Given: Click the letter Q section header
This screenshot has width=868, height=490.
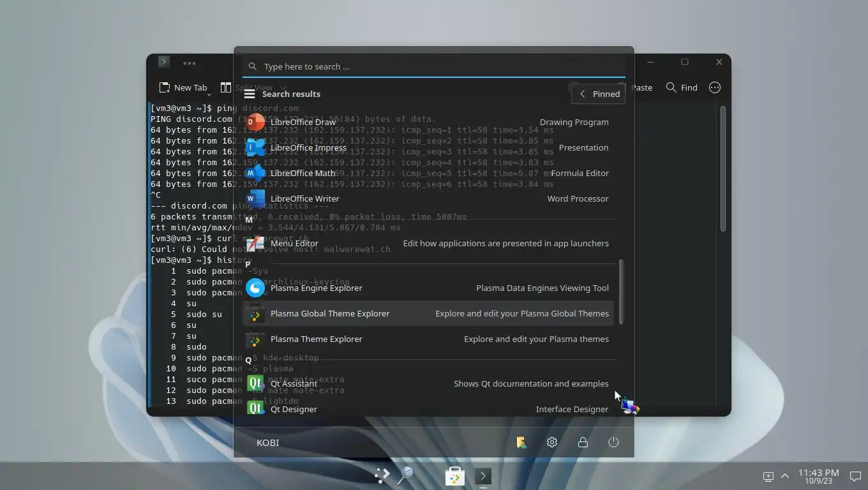Looking at the screenshot, I should point(248,360).
